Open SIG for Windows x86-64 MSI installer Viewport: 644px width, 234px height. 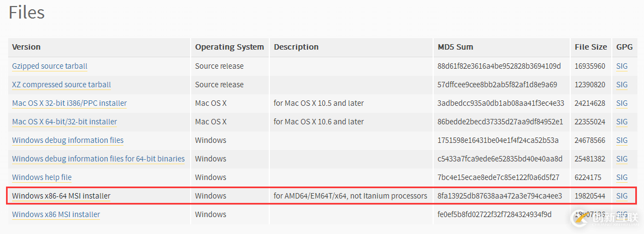coord(622,196)
